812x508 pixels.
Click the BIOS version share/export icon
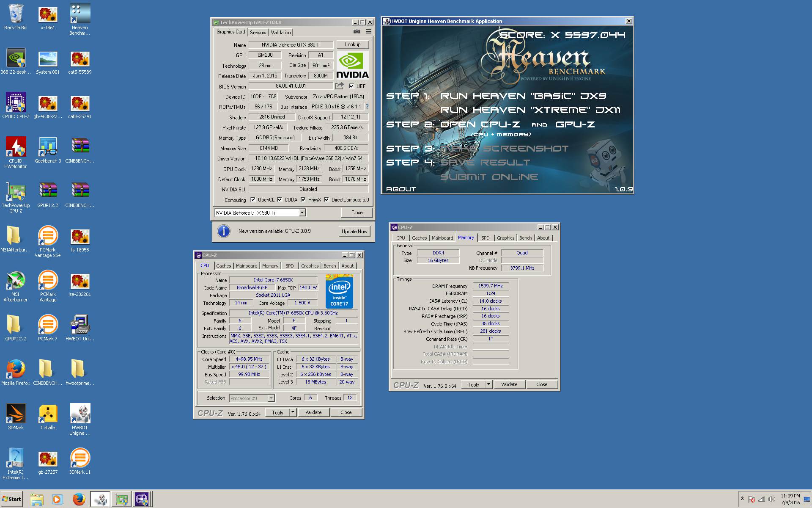(339, 86)
